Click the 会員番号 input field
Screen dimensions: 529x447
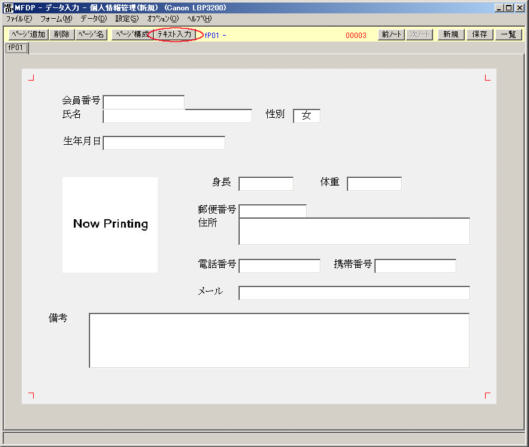point(144,102)
